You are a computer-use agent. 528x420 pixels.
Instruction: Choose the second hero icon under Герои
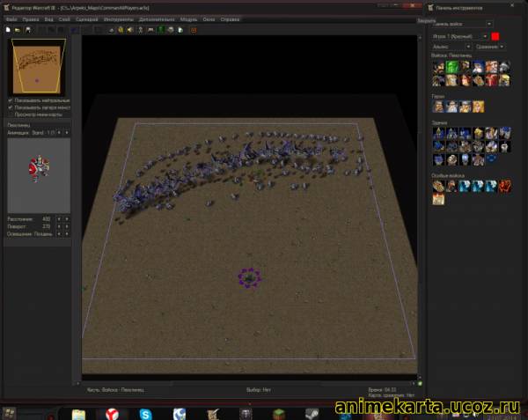tap(452, 107)
